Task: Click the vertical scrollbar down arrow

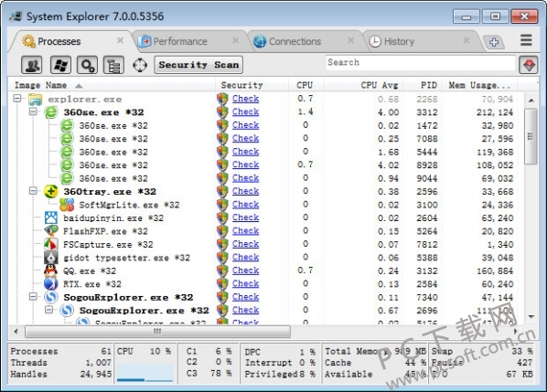Action: point(531,316)
